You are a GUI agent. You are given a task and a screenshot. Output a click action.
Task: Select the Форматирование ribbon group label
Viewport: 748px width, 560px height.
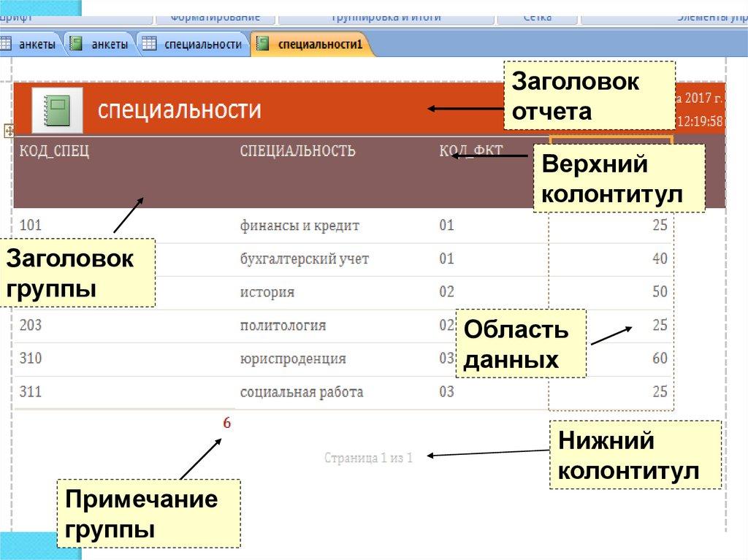215,16
